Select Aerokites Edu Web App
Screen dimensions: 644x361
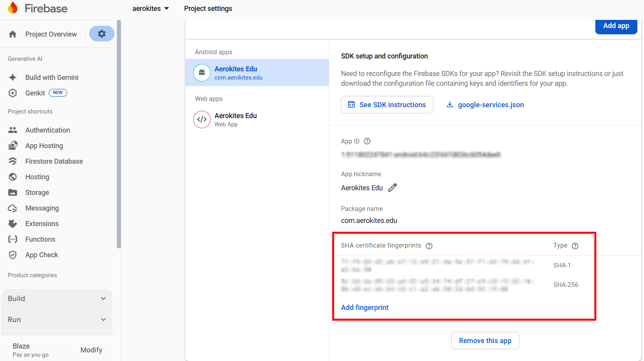coord(257,119)
